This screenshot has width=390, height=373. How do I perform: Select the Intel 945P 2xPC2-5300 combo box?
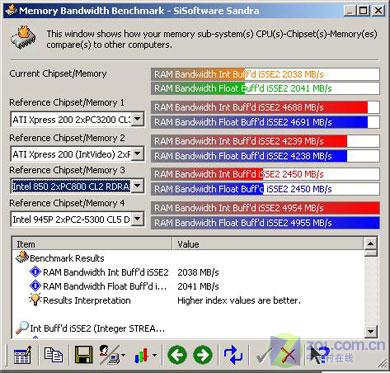click(77, 219)
